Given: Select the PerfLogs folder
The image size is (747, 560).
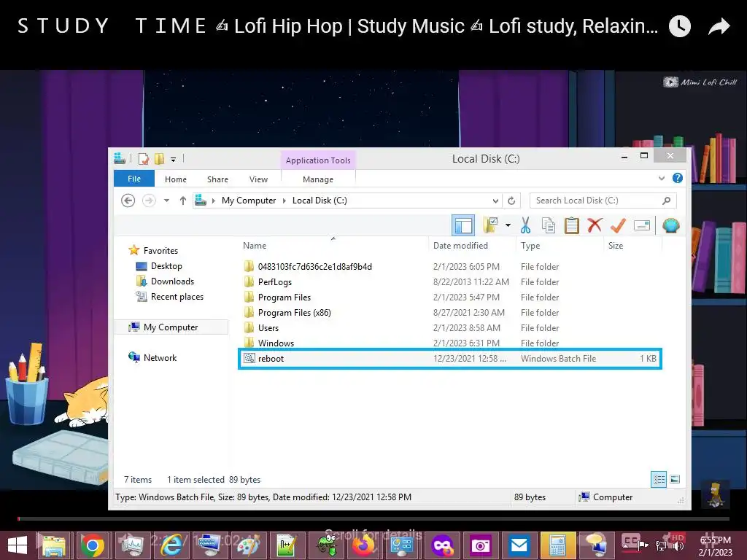Looking at the screenshot, I should coord(449,282).
